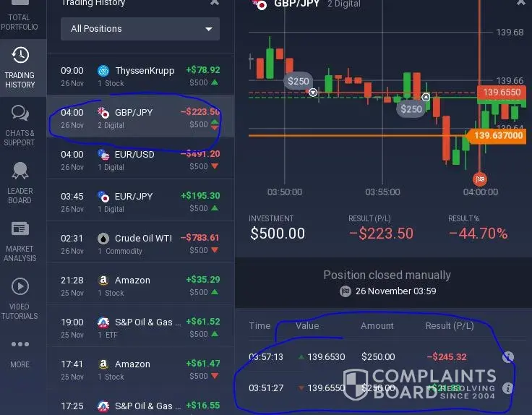
Task: Click the EUR/USD flag icon
Action: tap(103, 155)
